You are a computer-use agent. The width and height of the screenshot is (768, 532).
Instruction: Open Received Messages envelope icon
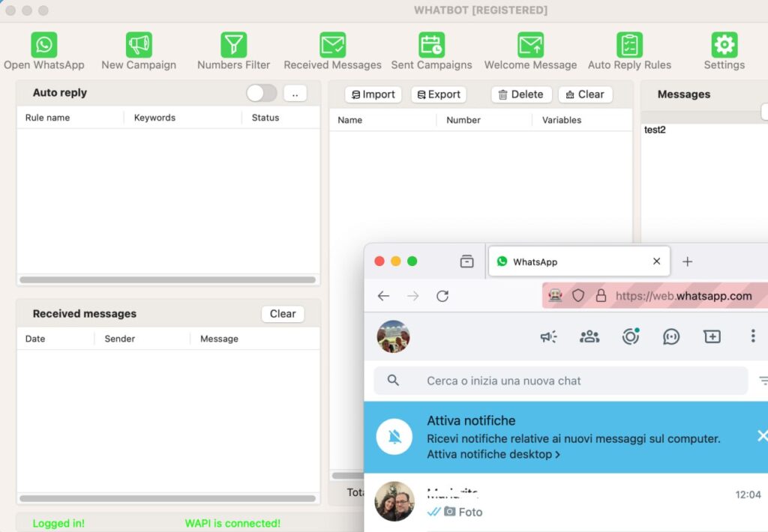[x=332, y=45]
